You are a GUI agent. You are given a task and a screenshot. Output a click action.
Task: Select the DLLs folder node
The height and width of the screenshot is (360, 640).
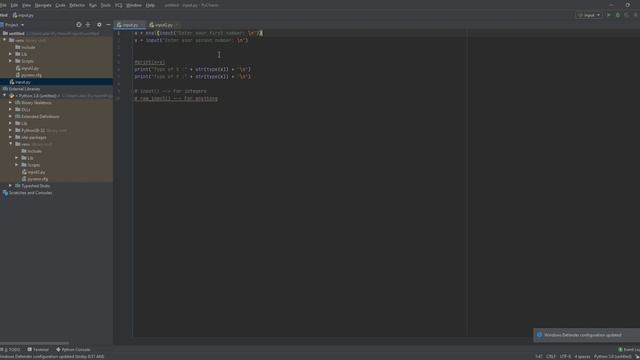[x=23, y=110]
